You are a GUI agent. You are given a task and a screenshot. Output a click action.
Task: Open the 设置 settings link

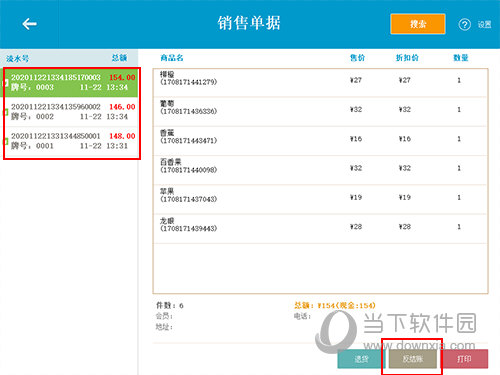tap(484, 25)
